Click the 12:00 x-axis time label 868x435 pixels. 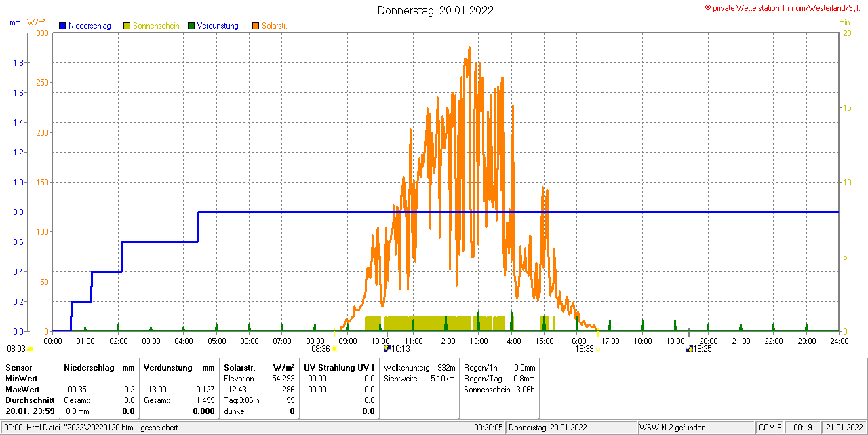click(446, 341)
